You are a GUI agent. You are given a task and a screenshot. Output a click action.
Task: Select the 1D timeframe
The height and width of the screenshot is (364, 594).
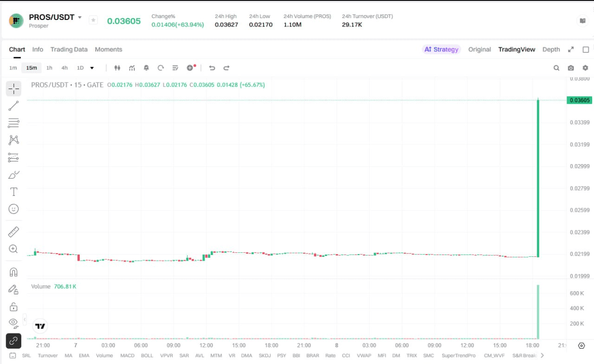click(x=80, y=68)
